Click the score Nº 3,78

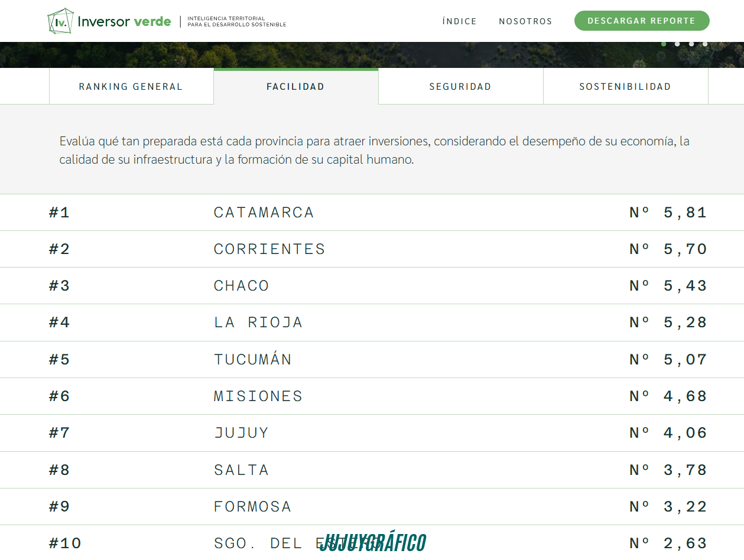(x=668, y=470)
